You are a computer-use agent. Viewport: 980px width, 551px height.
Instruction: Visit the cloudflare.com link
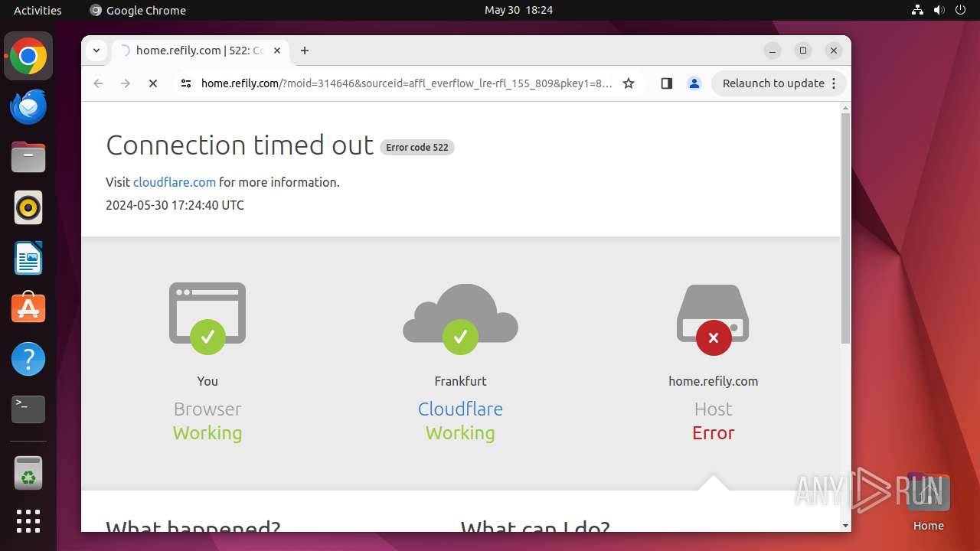pos(175,182)
